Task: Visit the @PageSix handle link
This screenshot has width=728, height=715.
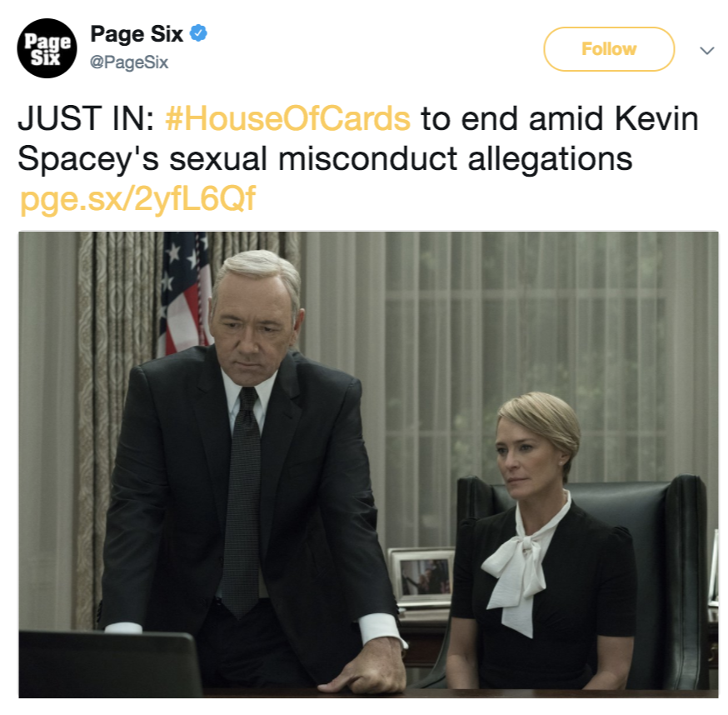Action: point(128,62)
